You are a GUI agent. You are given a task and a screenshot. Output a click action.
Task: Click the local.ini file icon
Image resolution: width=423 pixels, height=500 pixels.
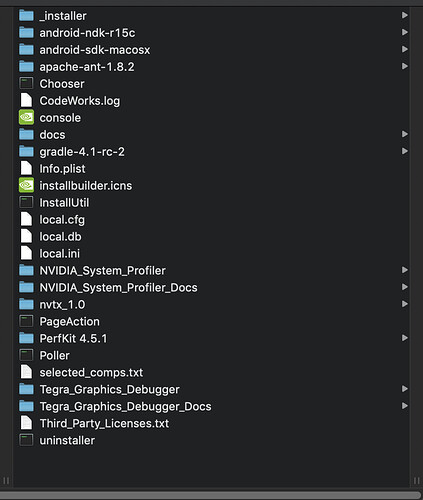click(26, 253)
